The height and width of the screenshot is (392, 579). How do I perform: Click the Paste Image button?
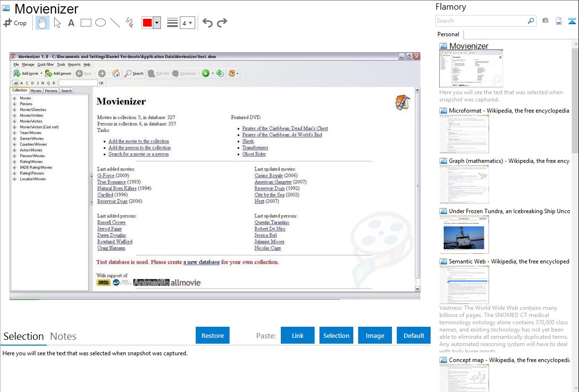[x=375, y=335]
